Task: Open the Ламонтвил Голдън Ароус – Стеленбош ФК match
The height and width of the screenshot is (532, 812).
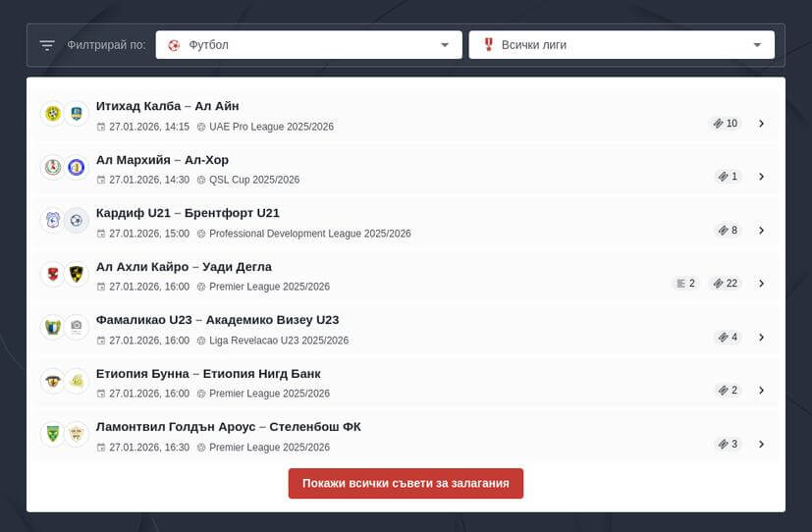Action: tap(228, 427)
